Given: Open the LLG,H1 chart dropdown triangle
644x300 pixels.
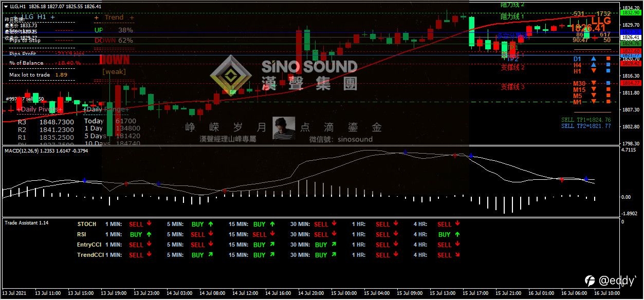Looking at the screenshot, I should [x=6, y=6].
